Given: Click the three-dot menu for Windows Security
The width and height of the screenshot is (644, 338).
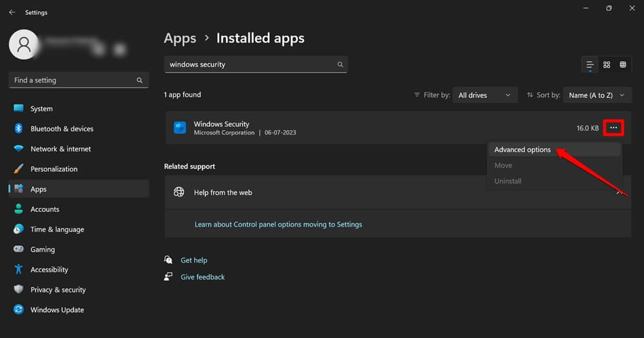Looking at the screenshot, I should tap(613, 128).
